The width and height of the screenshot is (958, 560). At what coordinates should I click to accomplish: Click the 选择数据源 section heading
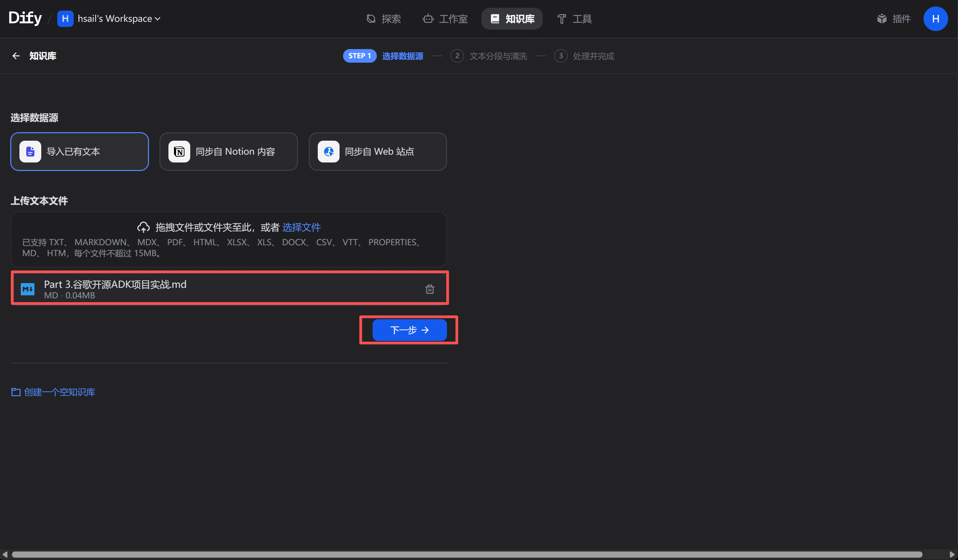point(34,118)
